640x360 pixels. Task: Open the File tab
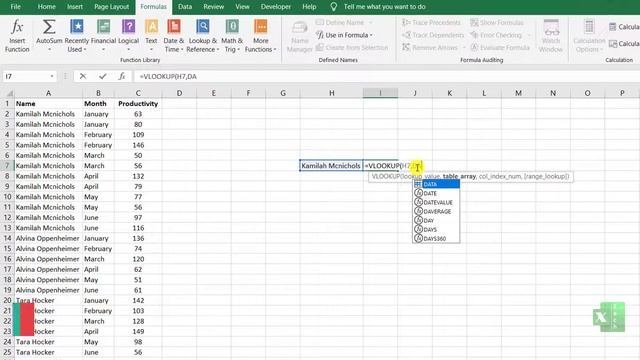click(16, 7)
